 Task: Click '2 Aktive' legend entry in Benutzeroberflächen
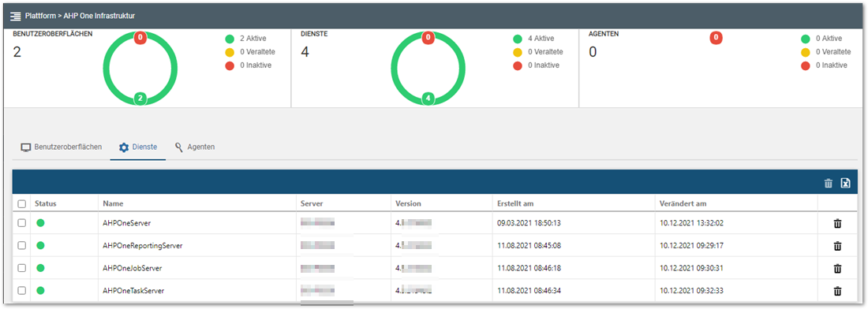pyautogui.click(x=245, y=39)
